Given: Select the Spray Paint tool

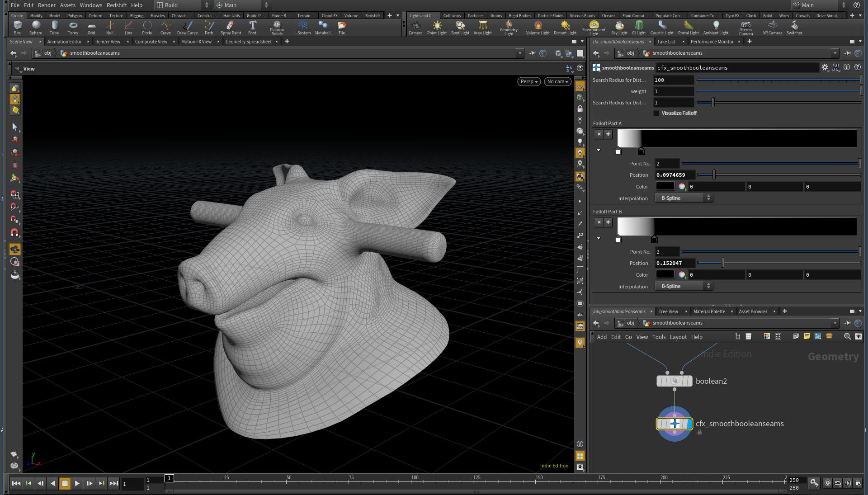Looking at the screenshot, I should [x=231, y=27].
